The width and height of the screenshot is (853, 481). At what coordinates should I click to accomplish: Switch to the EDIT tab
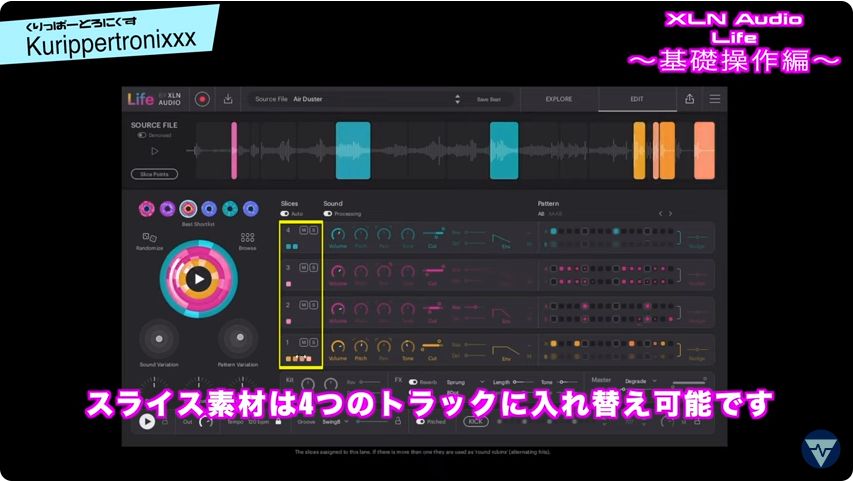click(x=637, y=99)
